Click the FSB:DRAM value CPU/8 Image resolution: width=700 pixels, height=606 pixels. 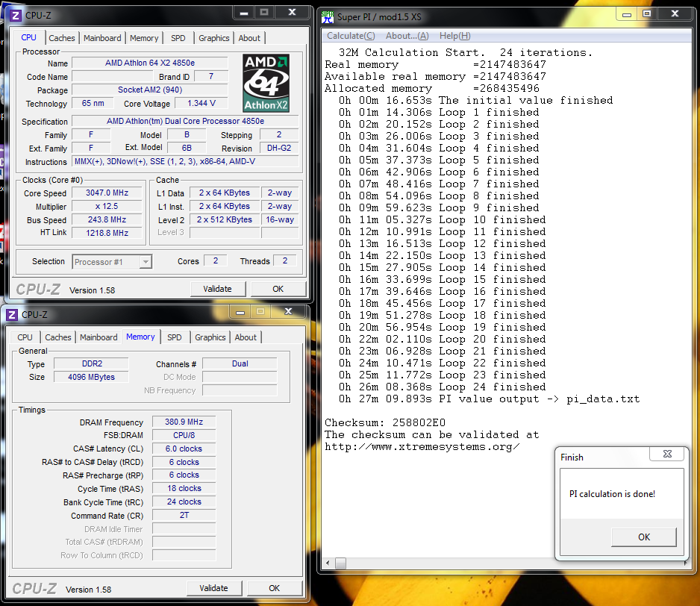(184, 435)
